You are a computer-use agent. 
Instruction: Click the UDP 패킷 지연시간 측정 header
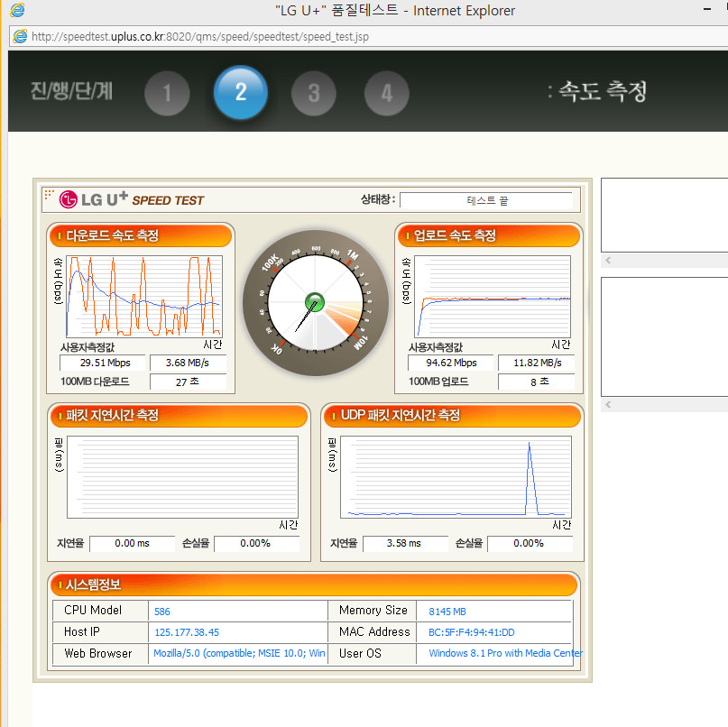(x=452, y=416)
